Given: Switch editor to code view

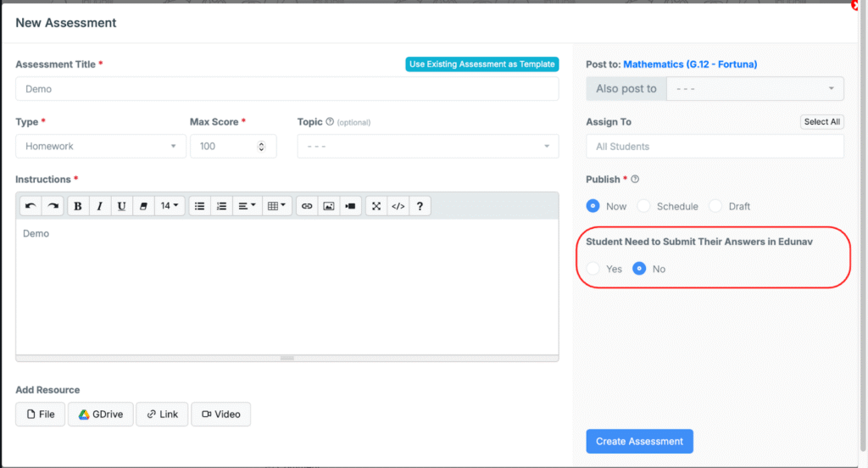Looking at the screenshot, I should [398, 206].
